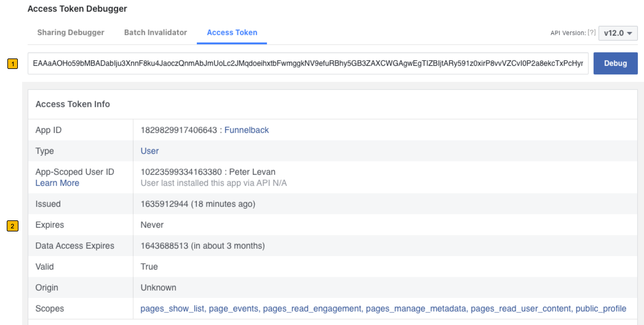Click the yellow marker 1 beside the token field
Image resolution: width=644 pixels, height=325 pixels.
13,64
